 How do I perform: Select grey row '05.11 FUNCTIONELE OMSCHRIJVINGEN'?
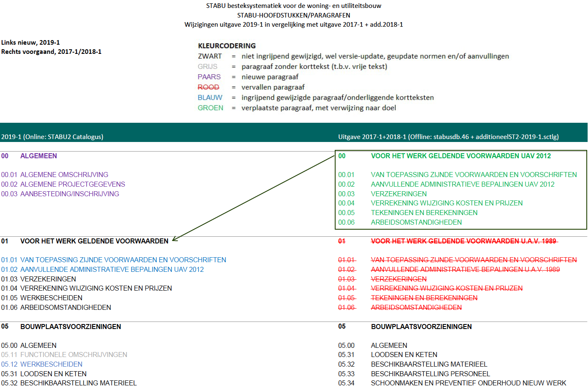[x=64, y=355]
